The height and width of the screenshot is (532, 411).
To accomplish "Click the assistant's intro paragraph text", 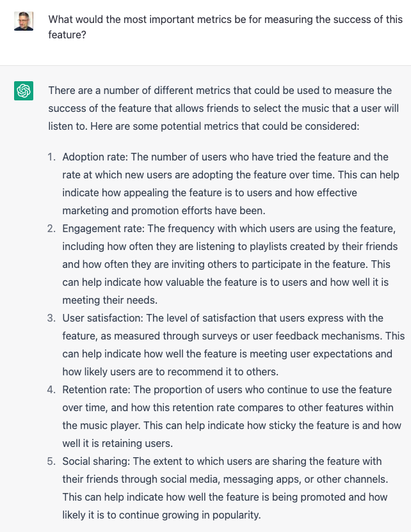I will 223,108.
